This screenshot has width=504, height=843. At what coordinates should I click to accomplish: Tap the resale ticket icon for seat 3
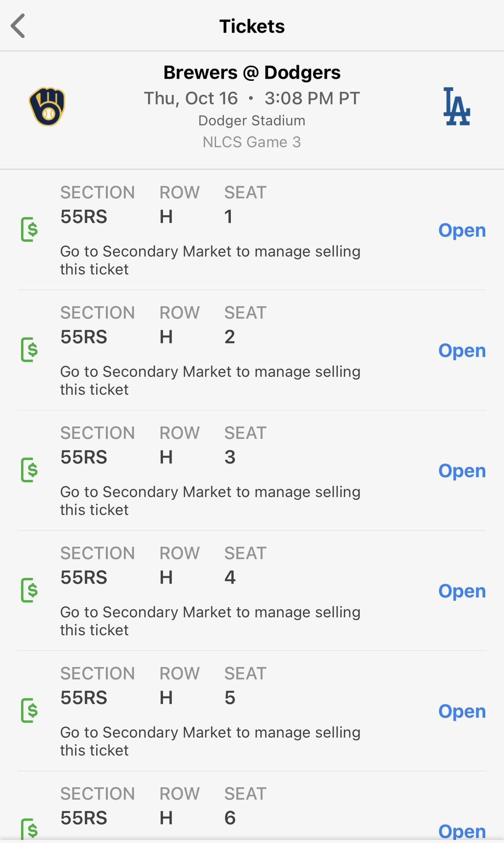tap(29, 470)
